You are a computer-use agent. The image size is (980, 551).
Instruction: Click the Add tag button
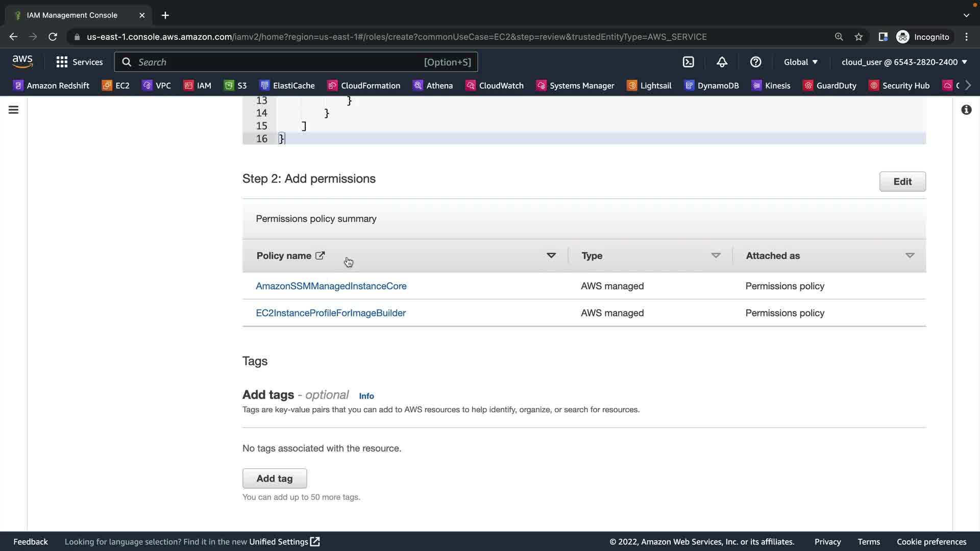[275, 478]
